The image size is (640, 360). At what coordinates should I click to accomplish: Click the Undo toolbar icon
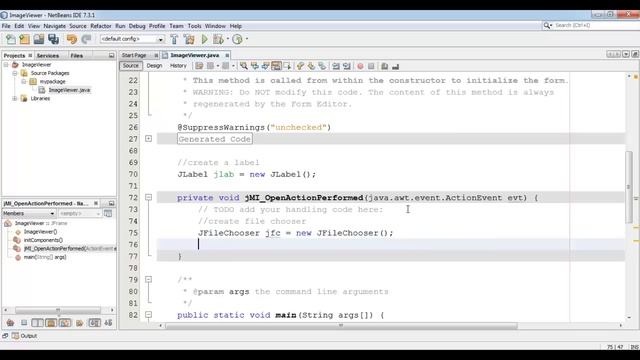coord(72,39)
